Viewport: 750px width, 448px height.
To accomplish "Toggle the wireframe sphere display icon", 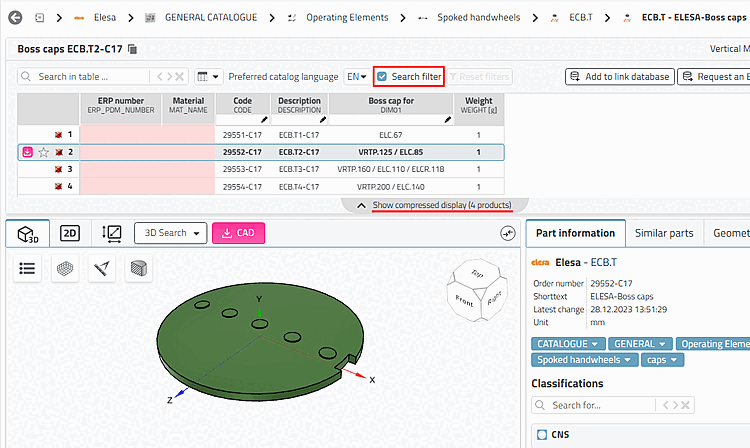I will tap(65, 268).
